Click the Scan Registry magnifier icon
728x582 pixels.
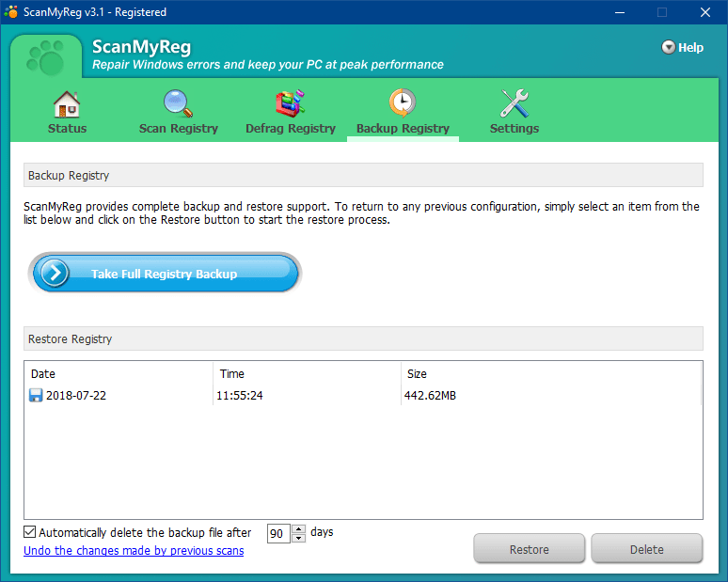pyautogui.click(x=179, y=103)
